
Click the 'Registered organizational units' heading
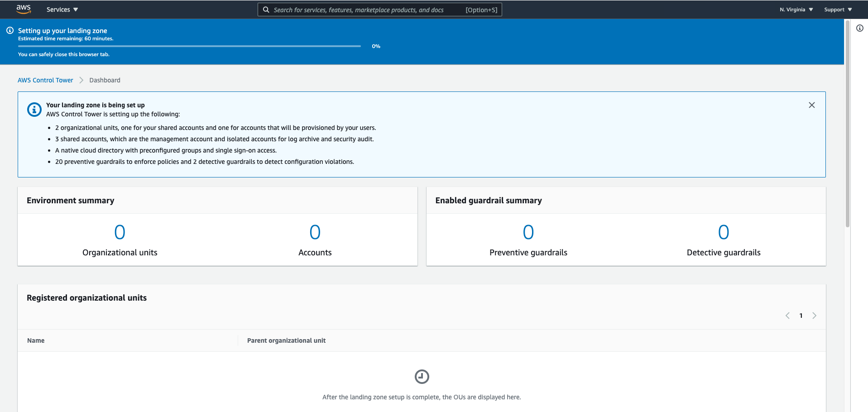tap(86, 298)
